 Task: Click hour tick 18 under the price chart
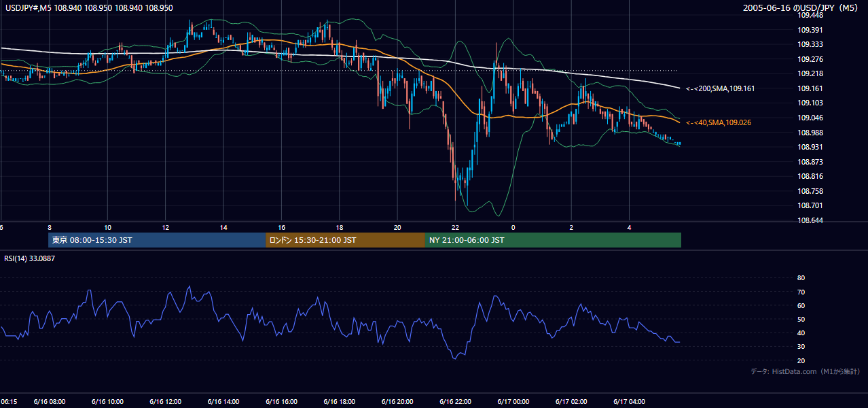(x=340, y=228)
